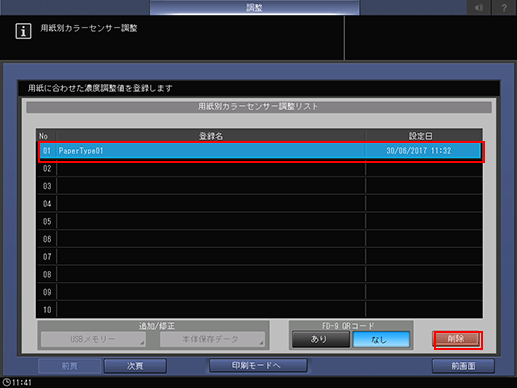Viewport: 517px width, 388px height.
Task: Open the 本体保存データ option
Action: [x=212, y=339]
